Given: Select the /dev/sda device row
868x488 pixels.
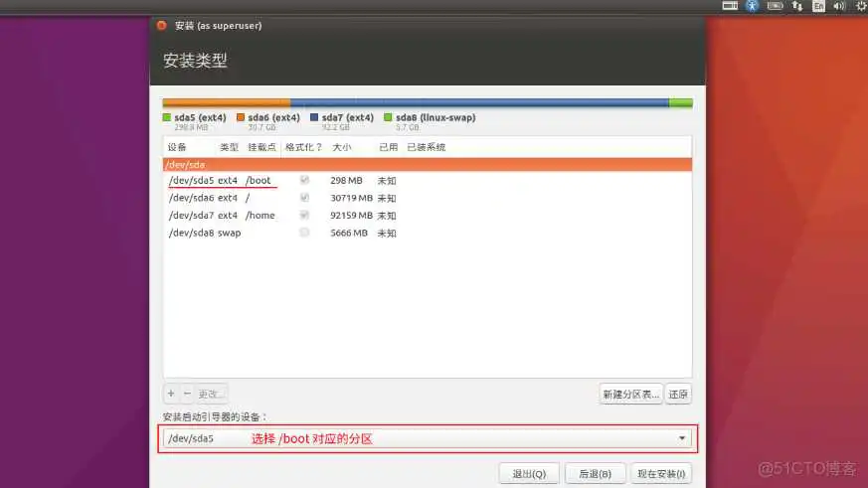Looking at the screenshot, I should tap(428, 164).
